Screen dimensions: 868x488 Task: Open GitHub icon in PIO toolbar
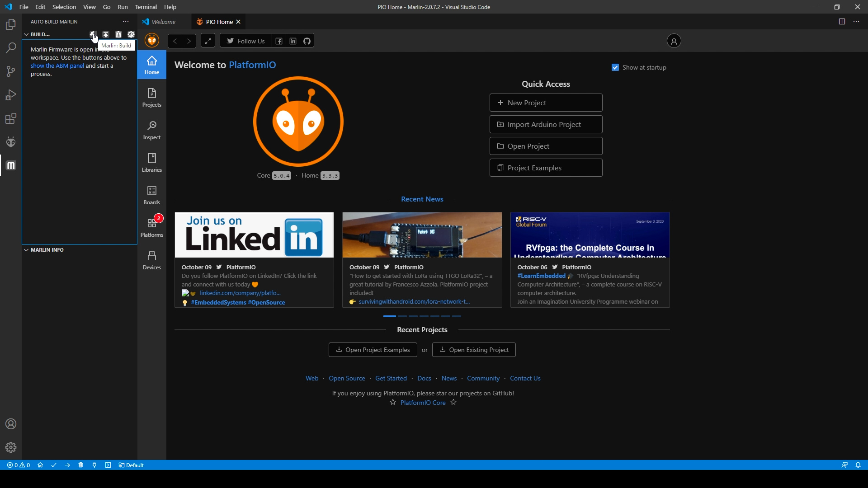click(307, 41)
